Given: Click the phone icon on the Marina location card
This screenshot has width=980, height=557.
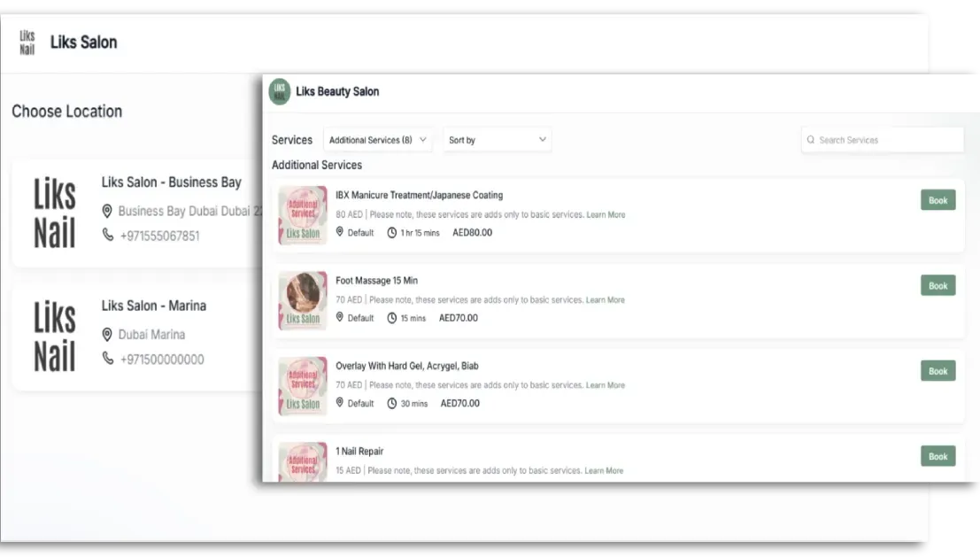Looking at the screenshot, I should [109, 360].
